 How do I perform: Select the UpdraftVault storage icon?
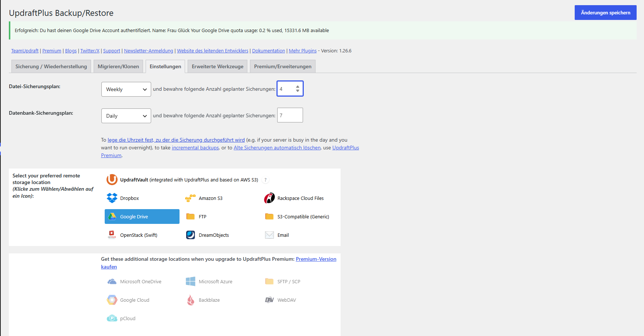pos(112,180)
